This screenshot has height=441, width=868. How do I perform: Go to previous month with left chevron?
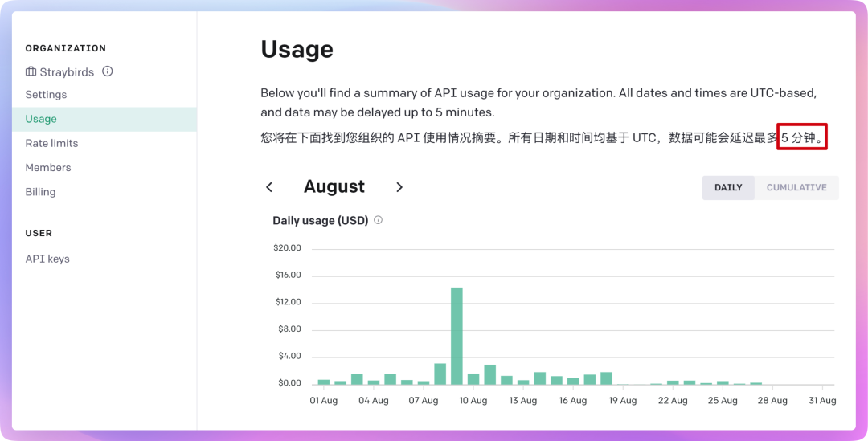pos(269,187)
